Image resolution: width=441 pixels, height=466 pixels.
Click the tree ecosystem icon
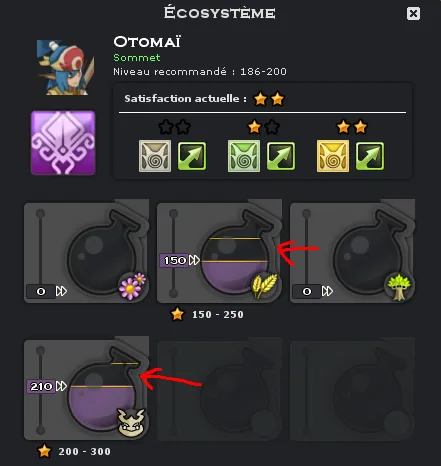point(399,287)
